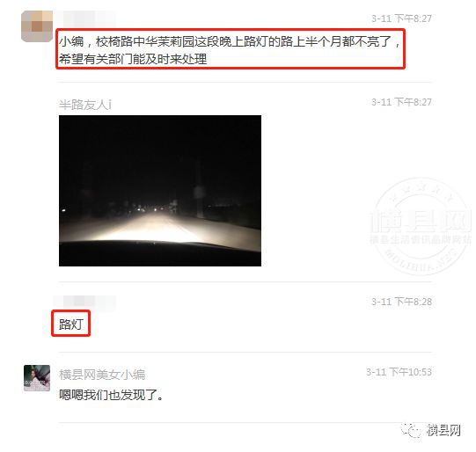The width and height of the screenshot is (476, 452).
Task: Click the 3-11 下午10:53 timestamp
Action: (x=399, y=372)
